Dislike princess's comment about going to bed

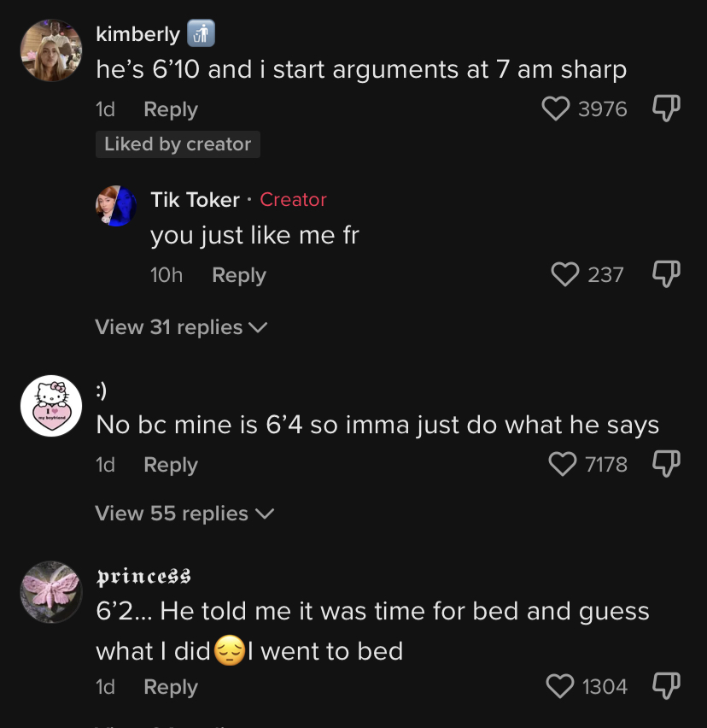(666, 686)
